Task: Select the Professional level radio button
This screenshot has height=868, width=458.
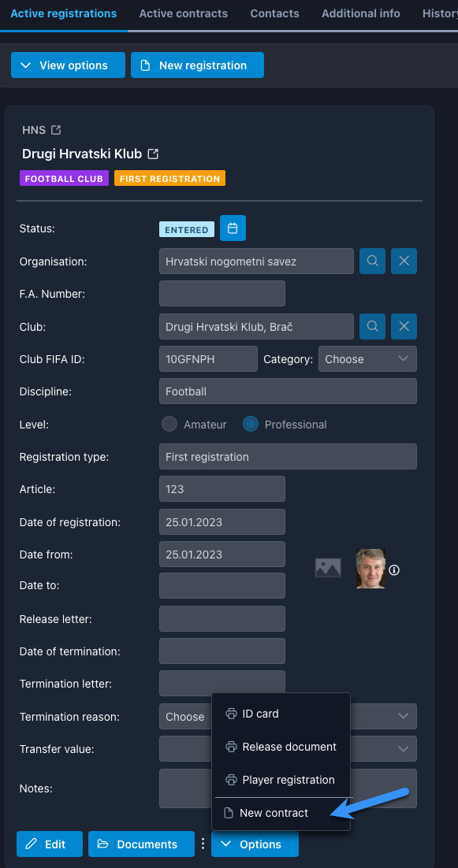Action: click(x=251, y=425)
